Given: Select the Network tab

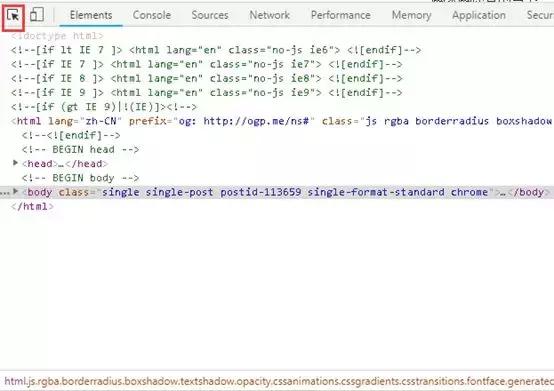Looking at the screenshot, I should (x=270, y=15).
